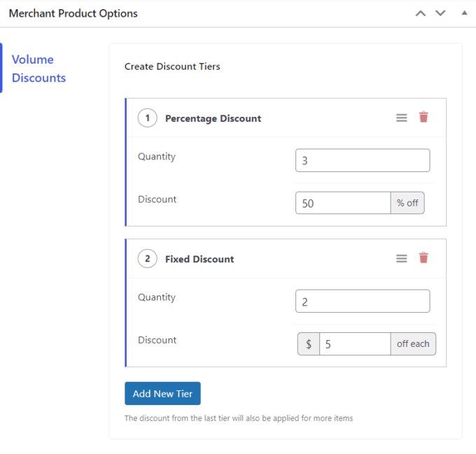Delete the Fixed Discount tier
This screenshot has width=476, height=454.
point(423,258)
